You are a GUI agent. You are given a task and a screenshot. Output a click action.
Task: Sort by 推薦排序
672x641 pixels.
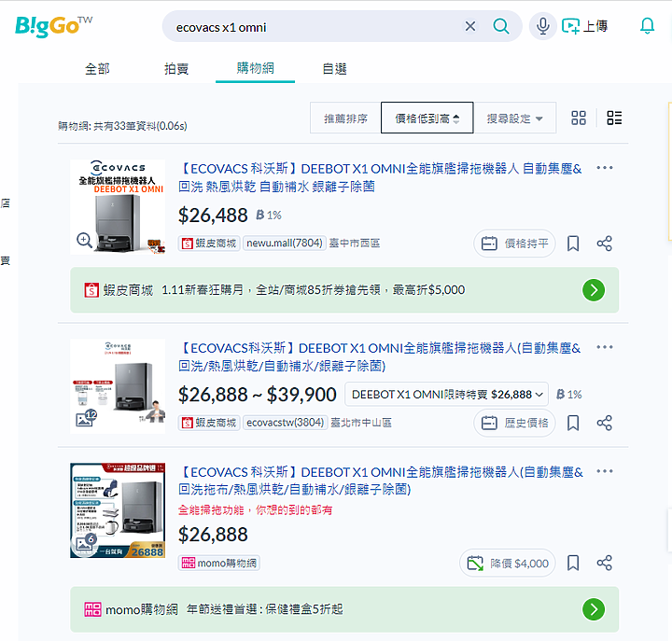click(x=345, y=118)
